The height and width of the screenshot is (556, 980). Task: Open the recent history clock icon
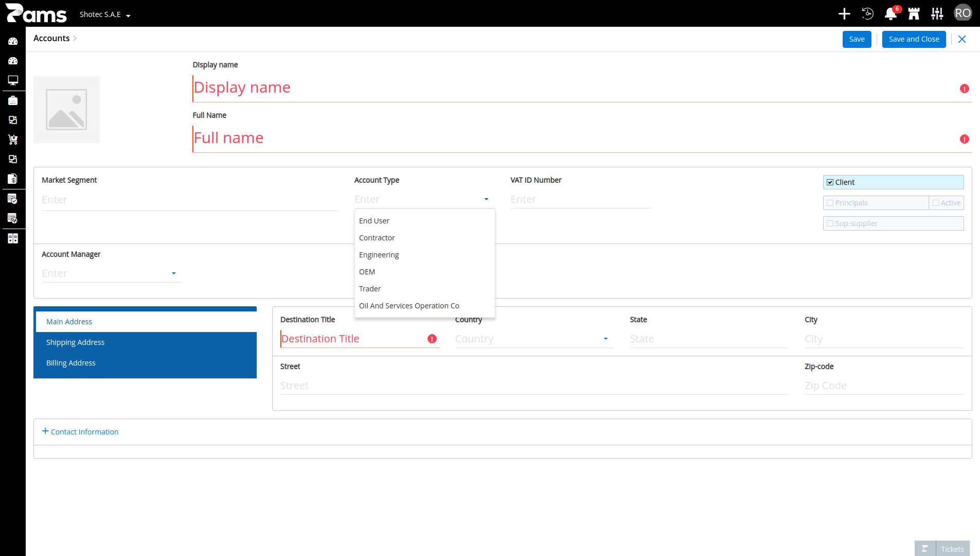pyautogui.click(x=867, y=14)
